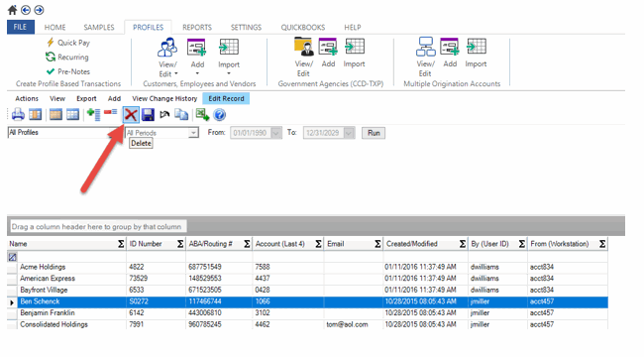Viewport: 644px width, 357px height.
Task: Expand the customers View/Edit dropdown arrow
Action: (x=176, y=74)
